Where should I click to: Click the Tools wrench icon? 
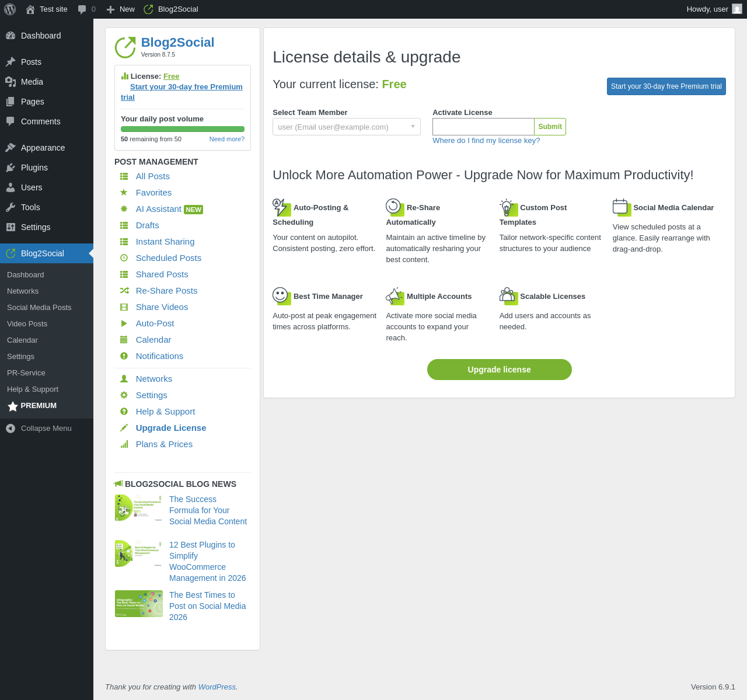(x=11, y=207)
